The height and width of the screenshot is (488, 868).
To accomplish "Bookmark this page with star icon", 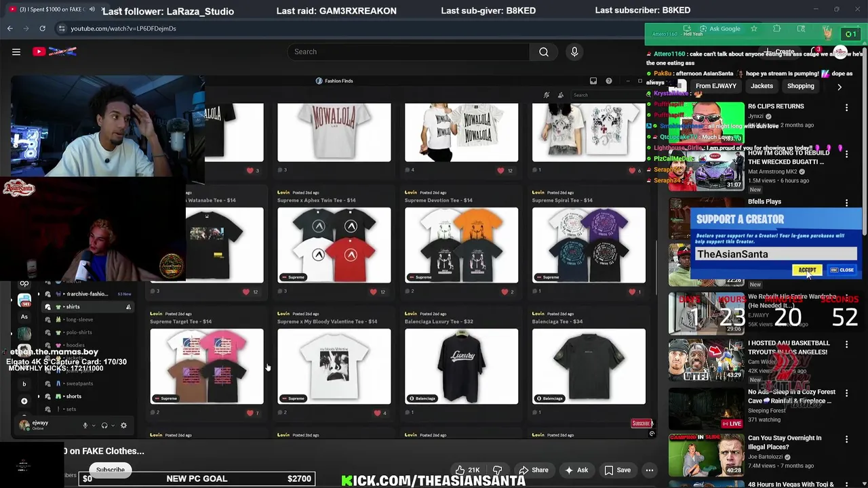I will [753, 29].
